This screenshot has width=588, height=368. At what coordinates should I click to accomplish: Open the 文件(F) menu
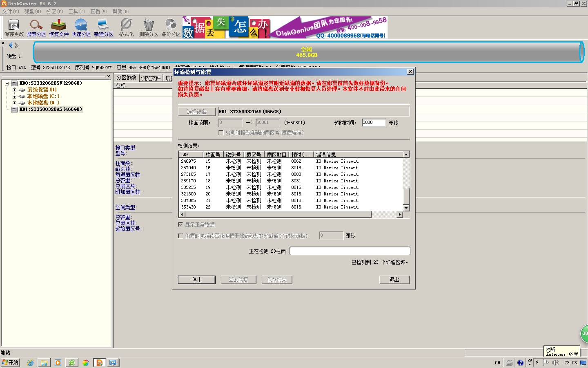point(11,11)
